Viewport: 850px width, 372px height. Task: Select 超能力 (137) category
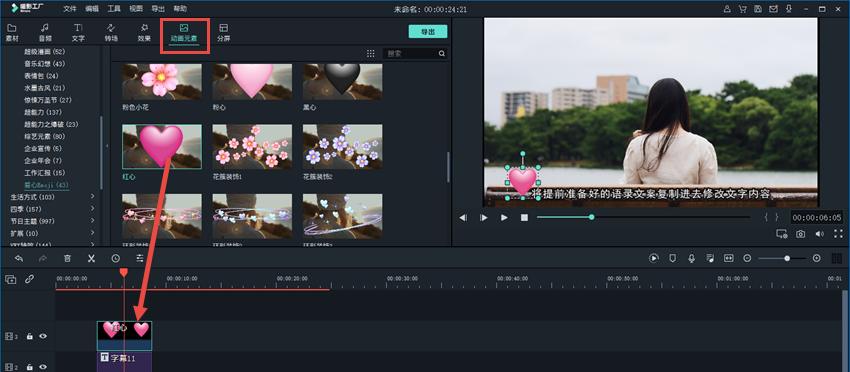click(43, 112)
